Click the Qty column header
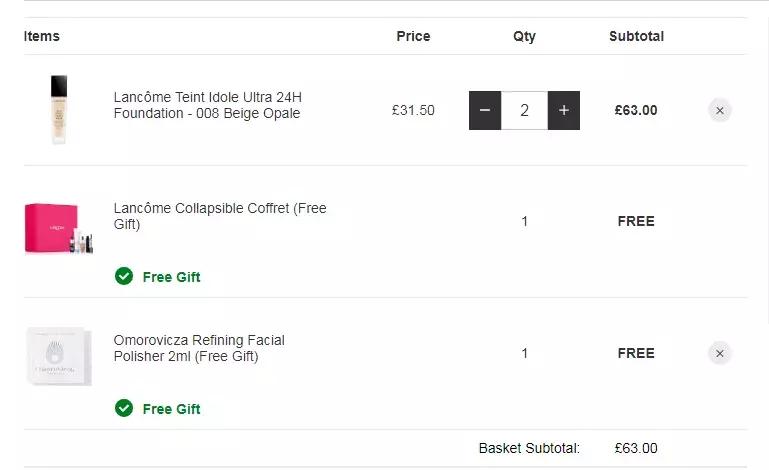The image size is (769, 470). pos(524,36)
